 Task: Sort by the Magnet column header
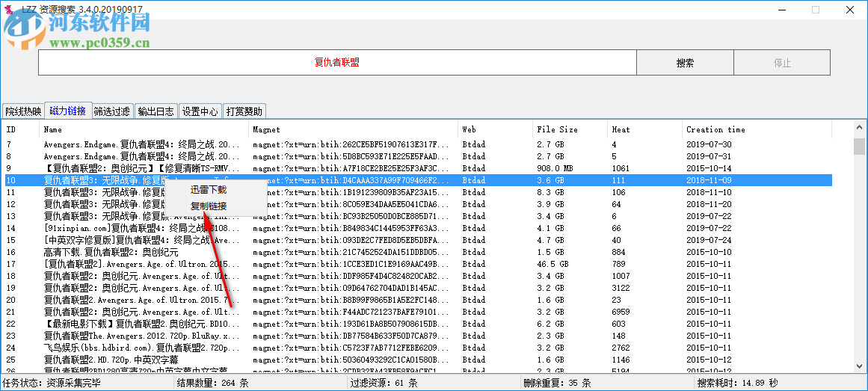coord(353,129)
